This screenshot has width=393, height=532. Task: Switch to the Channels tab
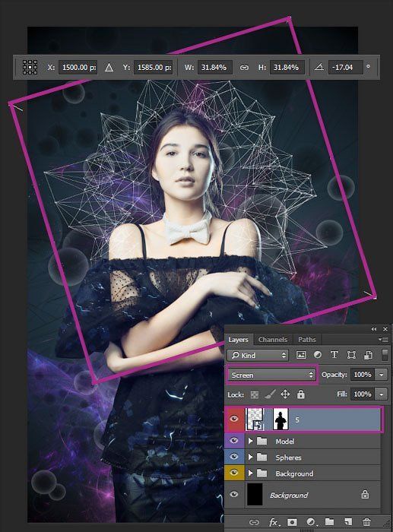273,340
